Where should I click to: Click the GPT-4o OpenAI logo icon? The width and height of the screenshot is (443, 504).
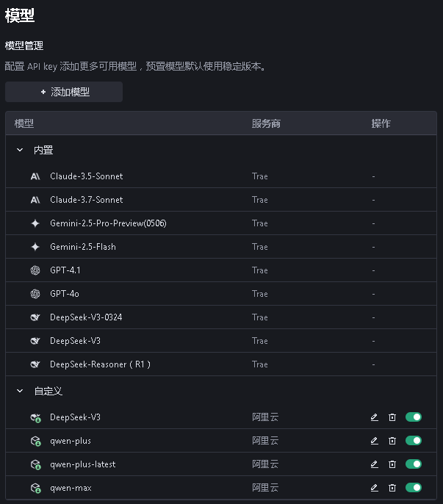[35, 294]
